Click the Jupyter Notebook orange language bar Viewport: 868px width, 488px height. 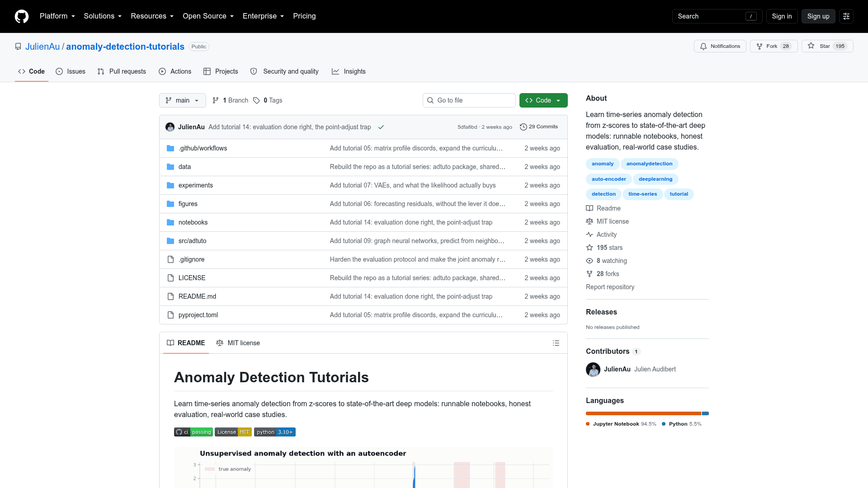(643, 413)
